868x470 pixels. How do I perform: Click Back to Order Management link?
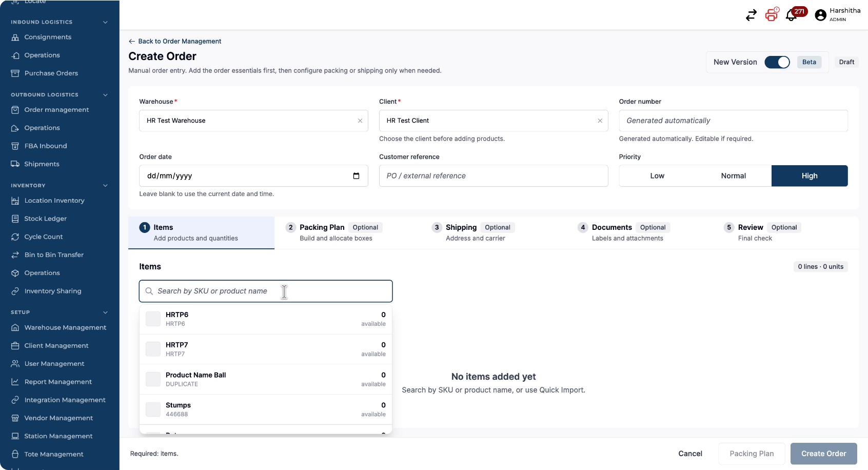click(175, 42)
